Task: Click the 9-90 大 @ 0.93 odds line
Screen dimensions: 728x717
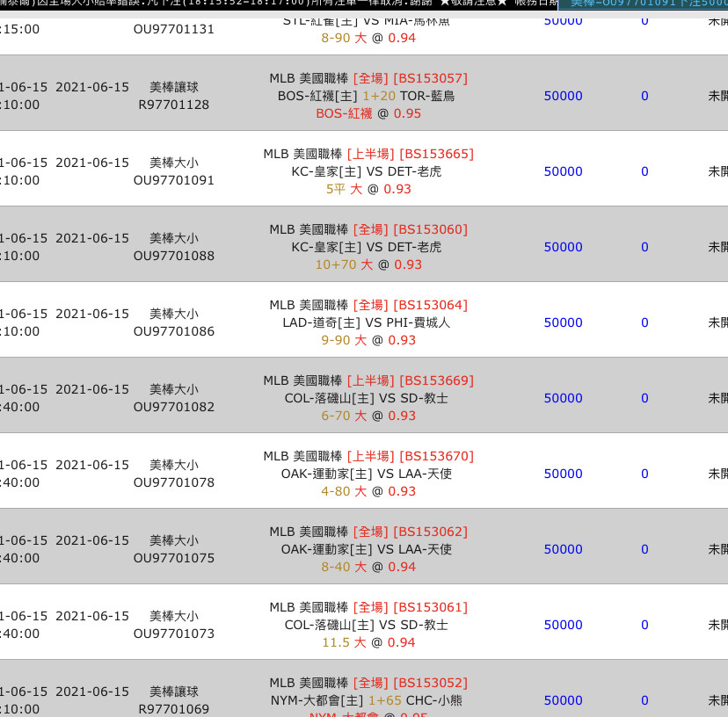Action: click(x=368, y=341)
